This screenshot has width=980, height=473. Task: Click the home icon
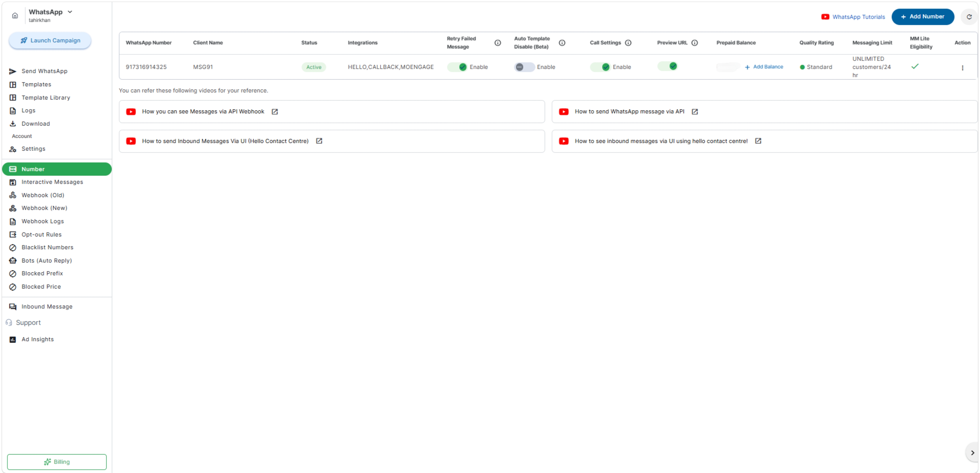click(x=15, y=16)
